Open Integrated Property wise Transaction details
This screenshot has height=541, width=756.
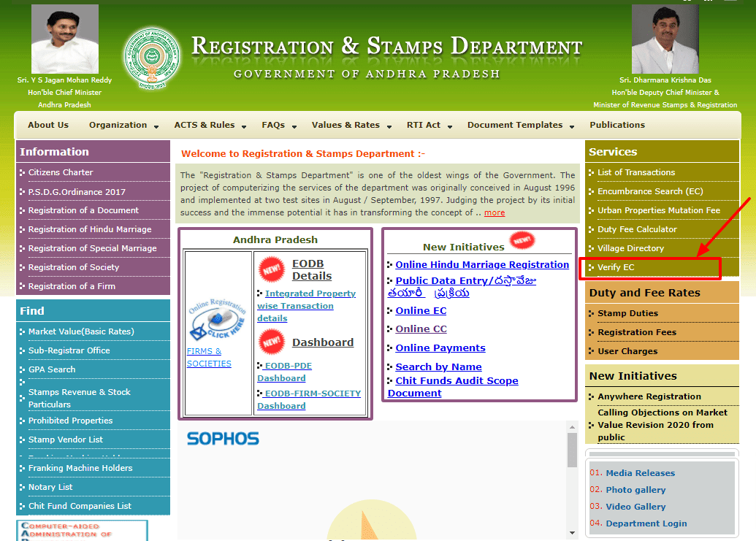pyautogui.click(x=306, y=306)
